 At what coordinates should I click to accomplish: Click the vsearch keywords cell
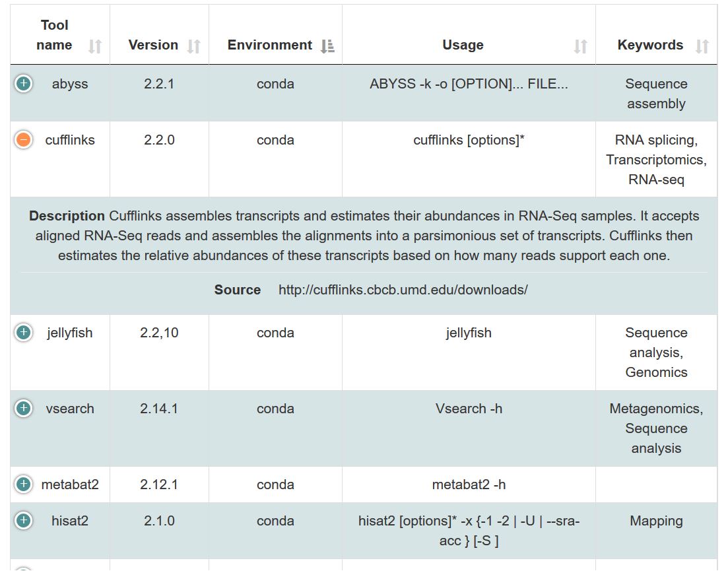click(x=656, y=428)
